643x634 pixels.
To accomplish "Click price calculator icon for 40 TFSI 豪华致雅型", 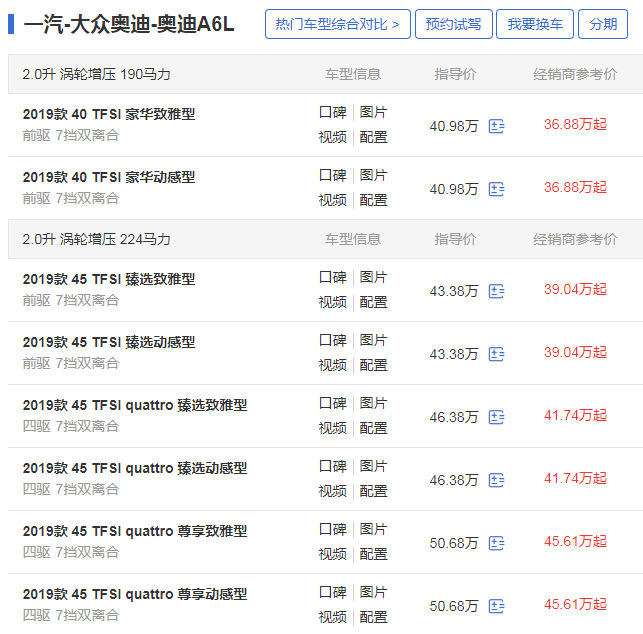I will click(x=496, y=126).
